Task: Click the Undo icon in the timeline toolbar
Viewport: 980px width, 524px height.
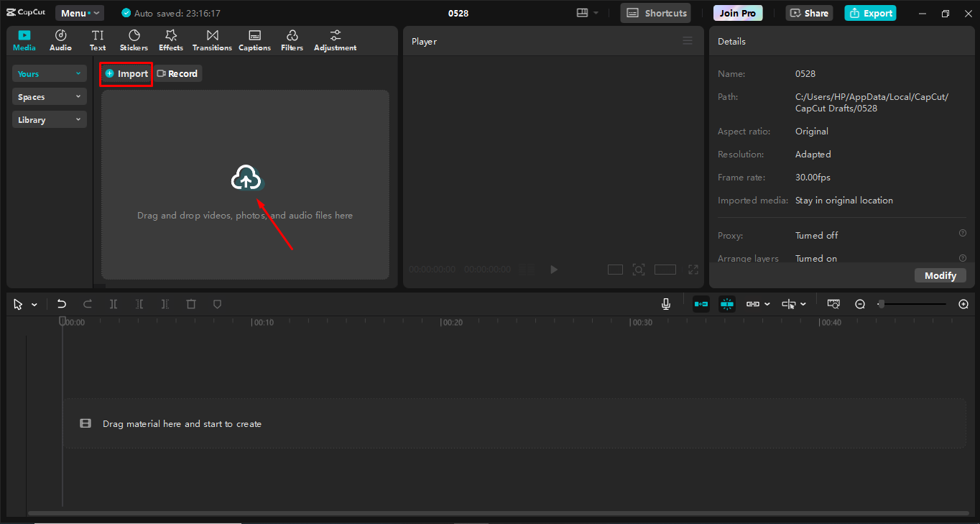Action: 61,303
